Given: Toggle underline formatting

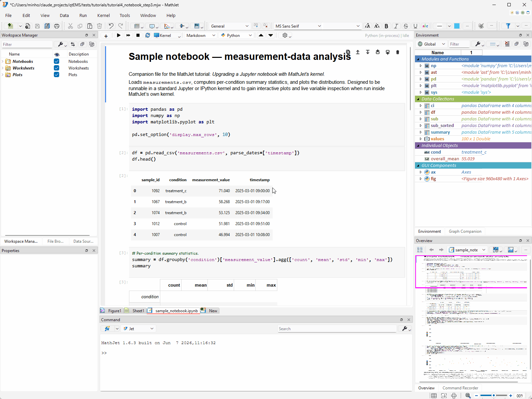Looking at the screenshot, I should 415,26.
